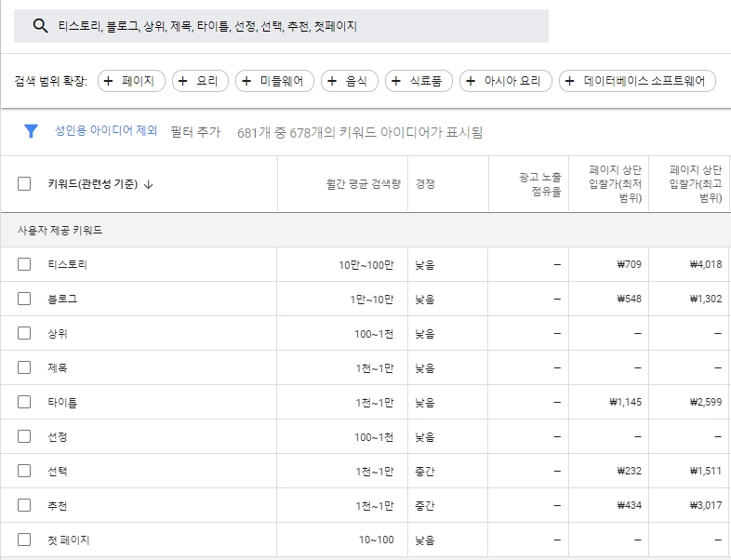The width and height of the screenshot is (731, 560).
Task: Click the 사용자 제공 키워드 section label
Action: (x=60, y=231)
